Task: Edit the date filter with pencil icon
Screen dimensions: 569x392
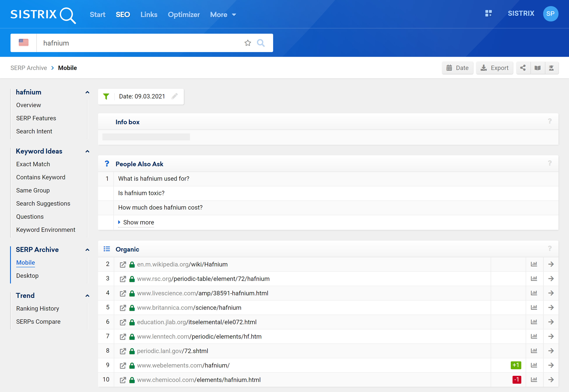Action: (x=174, y=96)
